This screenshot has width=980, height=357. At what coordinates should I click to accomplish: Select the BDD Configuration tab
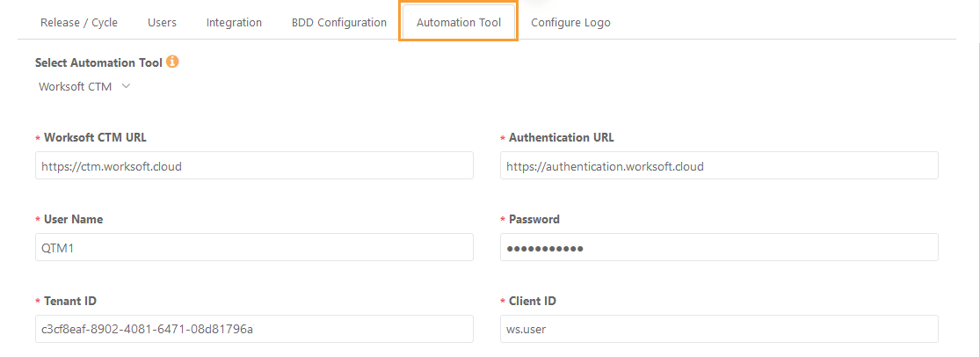pyautogui.click(x=338, y=23)
